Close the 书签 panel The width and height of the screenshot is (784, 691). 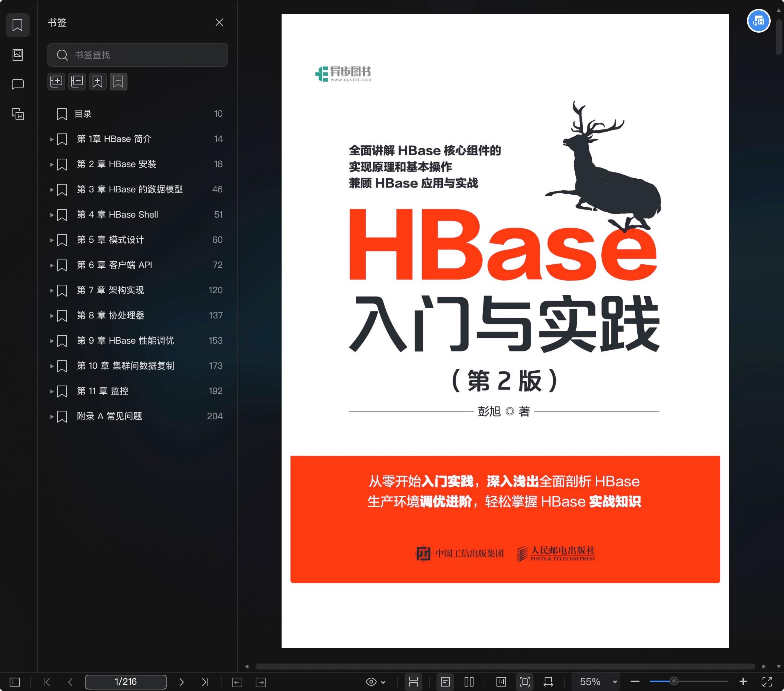219,22
